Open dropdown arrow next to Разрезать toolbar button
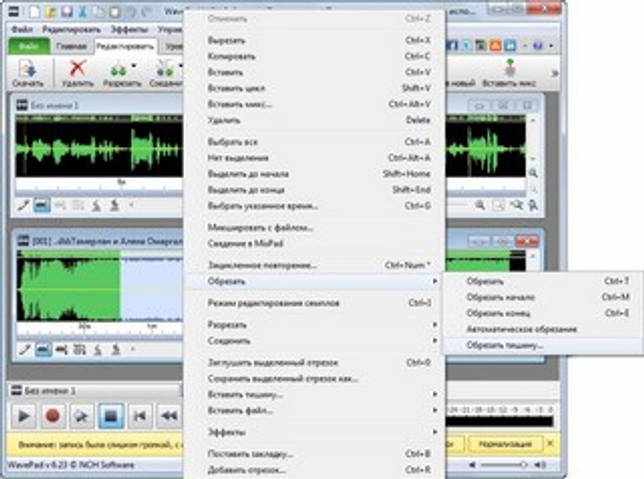Viewport: 644px width, 479px height. [134, 65]
